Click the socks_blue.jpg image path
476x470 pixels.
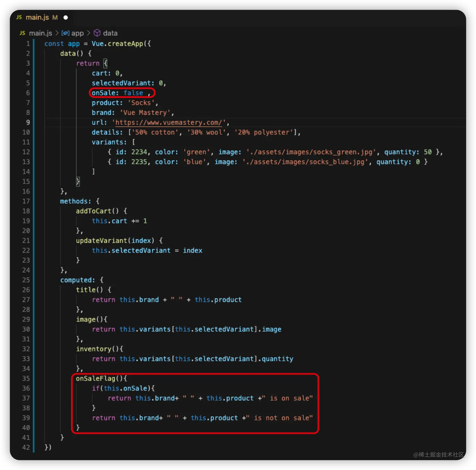click(x=305, y=162)
